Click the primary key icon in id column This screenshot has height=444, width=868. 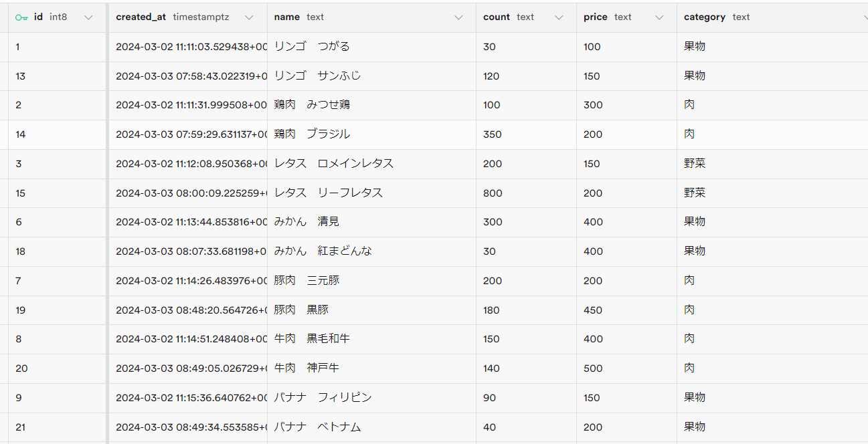22,17
